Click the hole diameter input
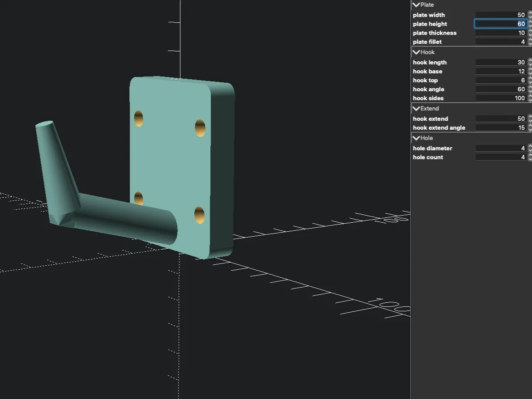 (x=500, y=149)
